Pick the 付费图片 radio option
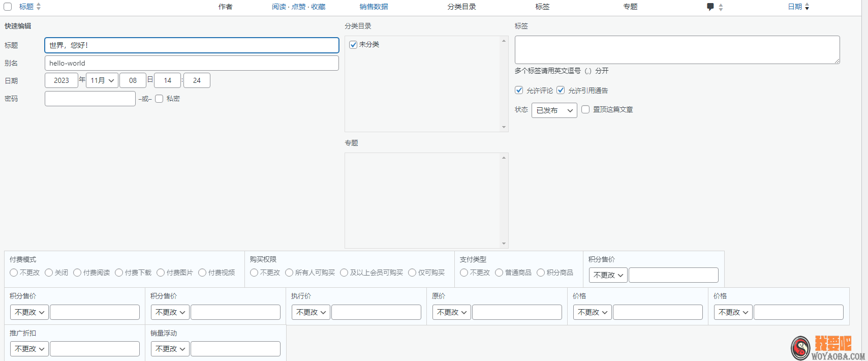This screenshot has width=868, height=361. coord(161,273)
